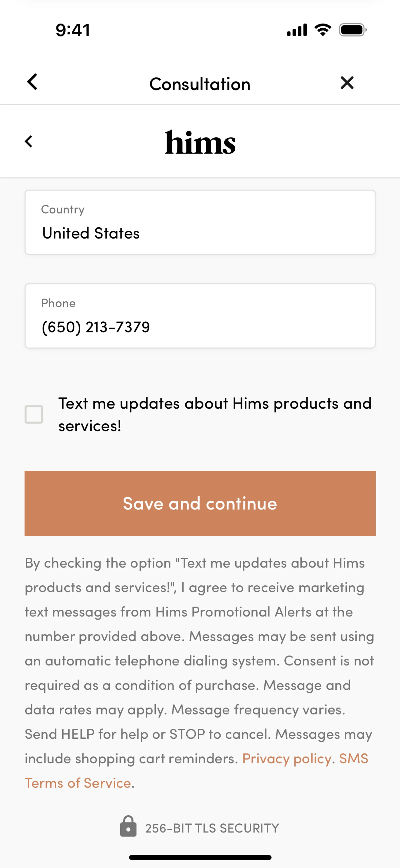Go back using the Consultation header arrow
Screen dimensions: 400x868
(32, 82)
